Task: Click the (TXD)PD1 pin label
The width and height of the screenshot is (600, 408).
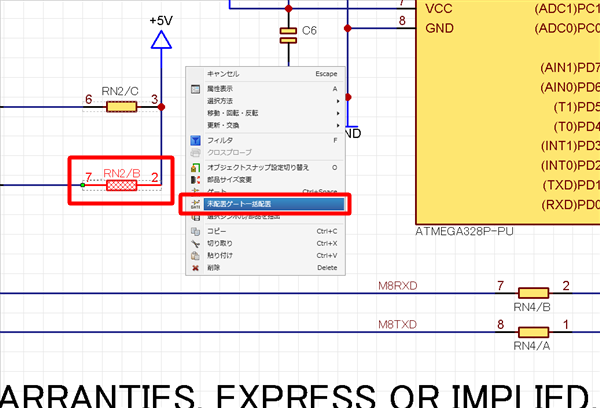Action: (571, 185)
